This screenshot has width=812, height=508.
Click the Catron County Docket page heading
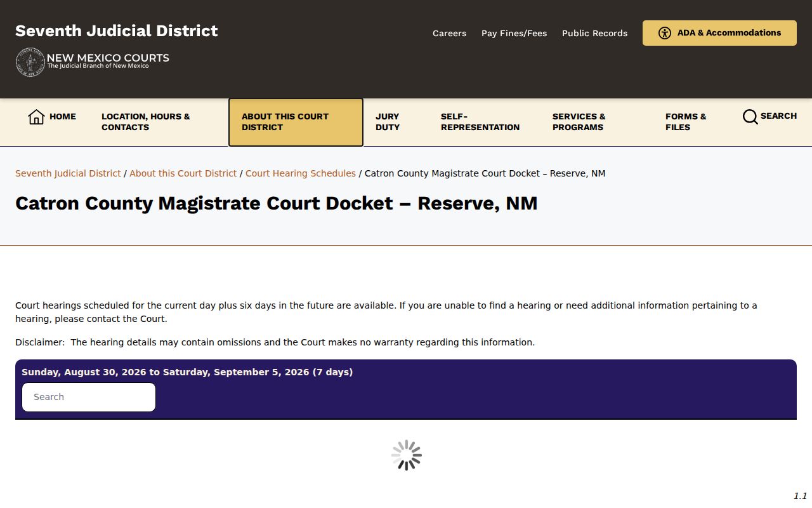[277, 203]
